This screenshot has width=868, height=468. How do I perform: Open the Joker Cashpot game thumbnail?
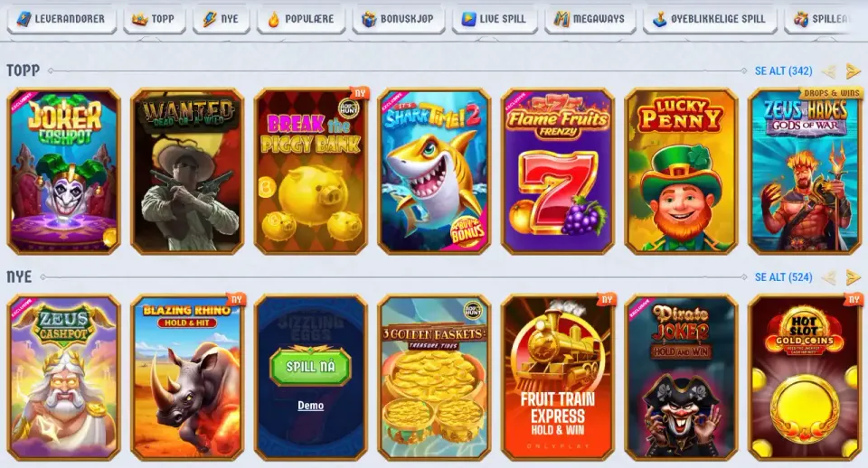[63, 171]
